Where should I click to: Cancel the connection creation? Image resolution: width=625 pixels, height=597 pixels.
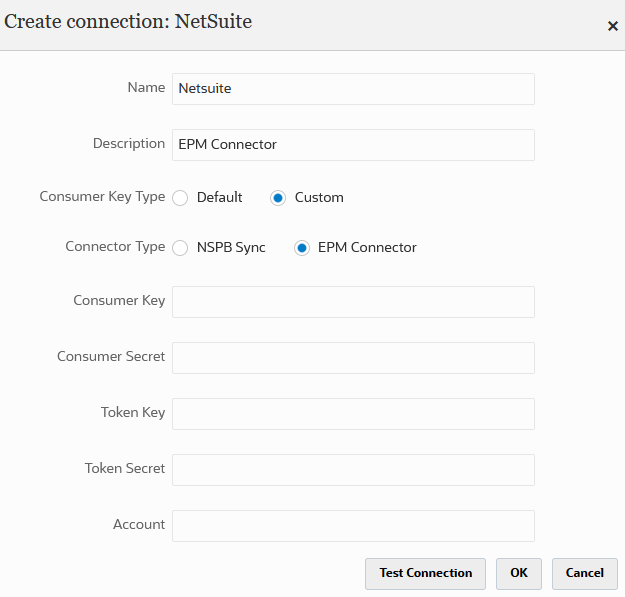pyautogui.click(x=584, y=574)
